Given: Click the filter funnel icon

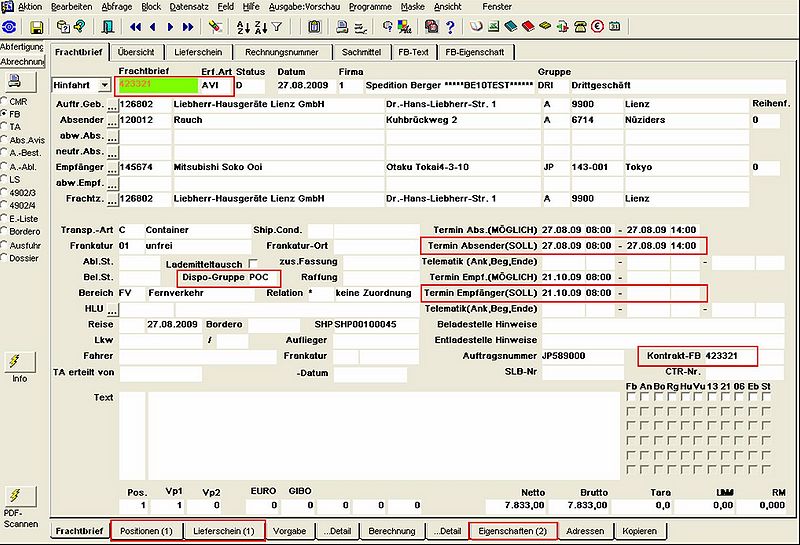Looking at the screenshot, I should click(277, 27).
